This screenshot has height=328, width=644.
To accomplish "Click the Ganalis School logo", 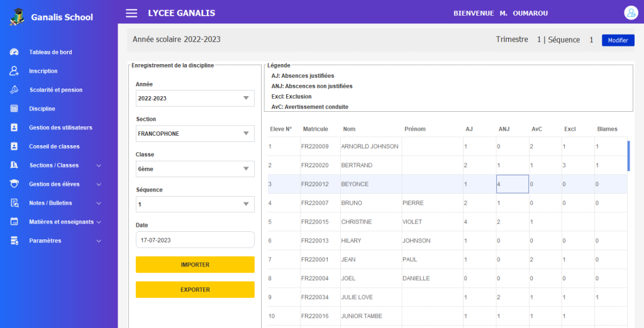I will point(17,17).
